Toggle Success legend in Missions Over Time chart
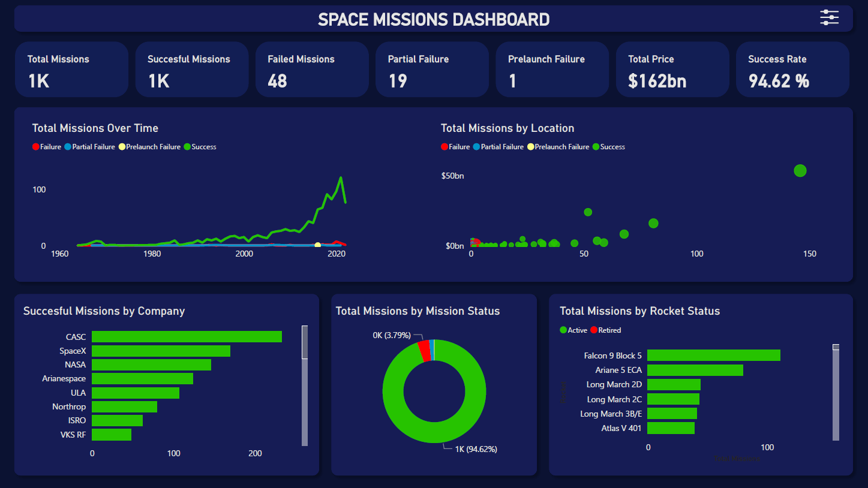The image size is (868, 488). pos(200,147)
